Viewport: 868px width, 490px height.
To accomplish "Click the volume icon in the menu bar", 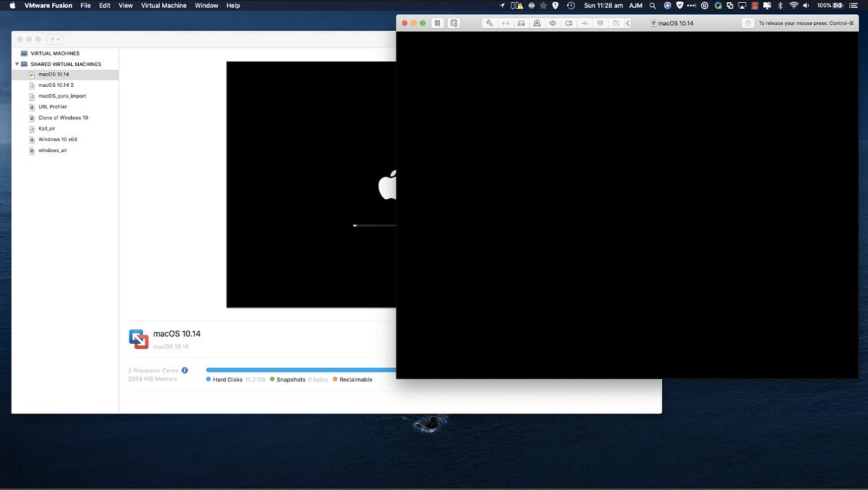I will click(x=806, y=5).
